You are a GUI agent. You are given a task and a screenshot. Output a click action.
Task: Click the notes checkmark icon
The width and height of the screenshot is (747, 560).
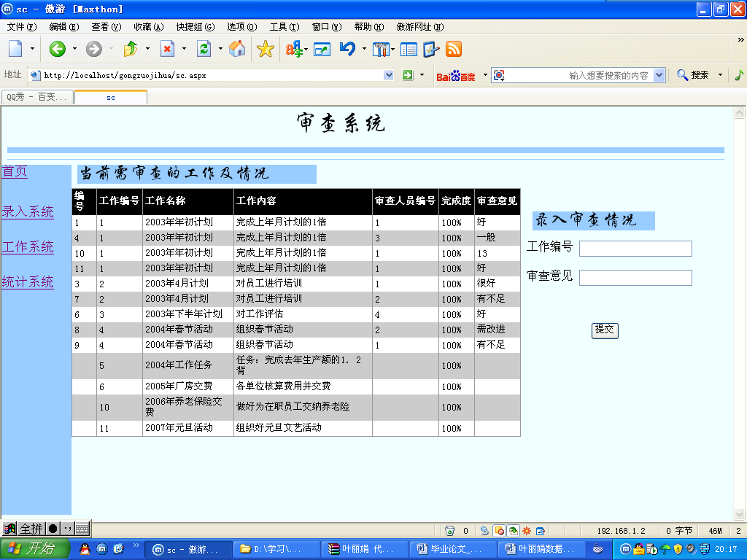click(430, 49)
